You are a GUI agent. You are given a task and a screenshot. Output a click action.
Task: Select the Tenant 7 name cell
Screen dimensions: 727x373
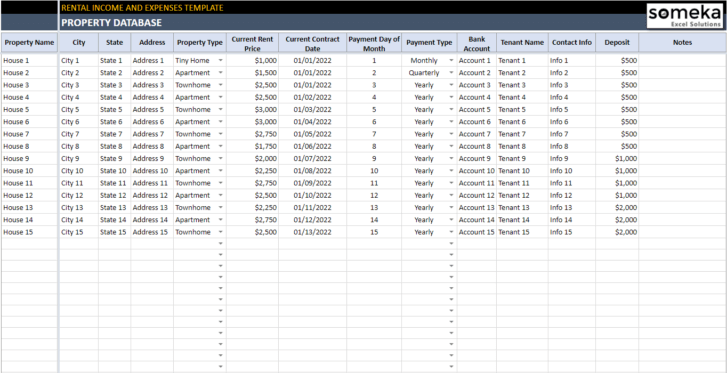pyautogui.click(x=523, y=134)
